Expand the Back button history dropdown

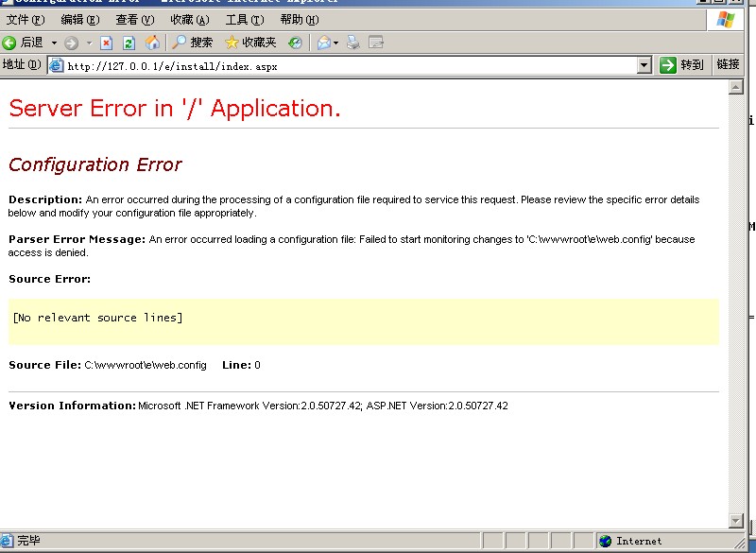click(x=54, y=43)
